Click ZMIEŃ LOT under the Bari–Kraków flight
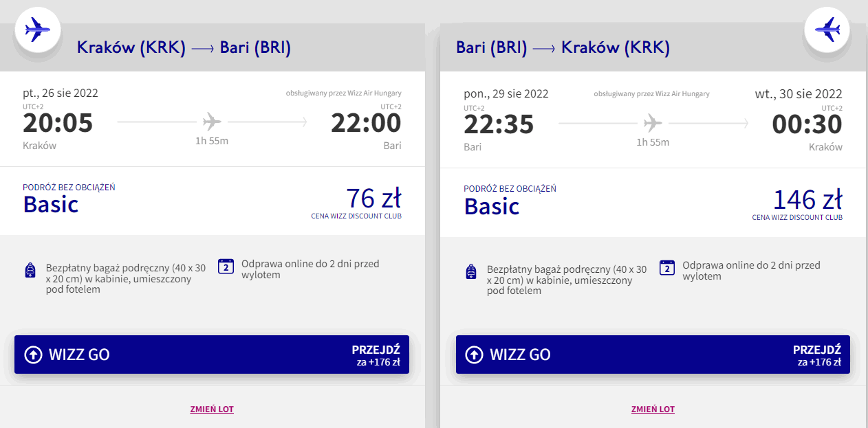The image size is (868, 428). click(653, 409)
